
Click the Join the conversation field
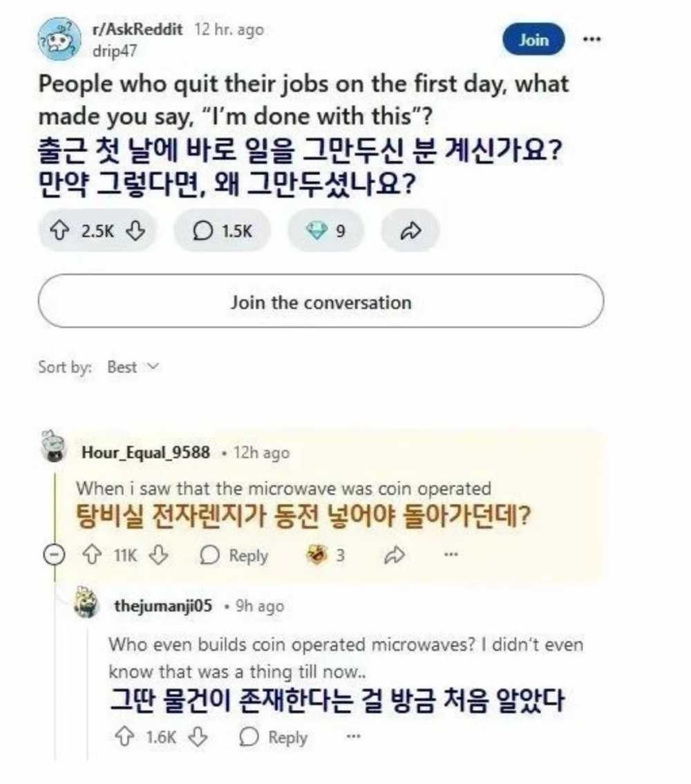point(321,302)
